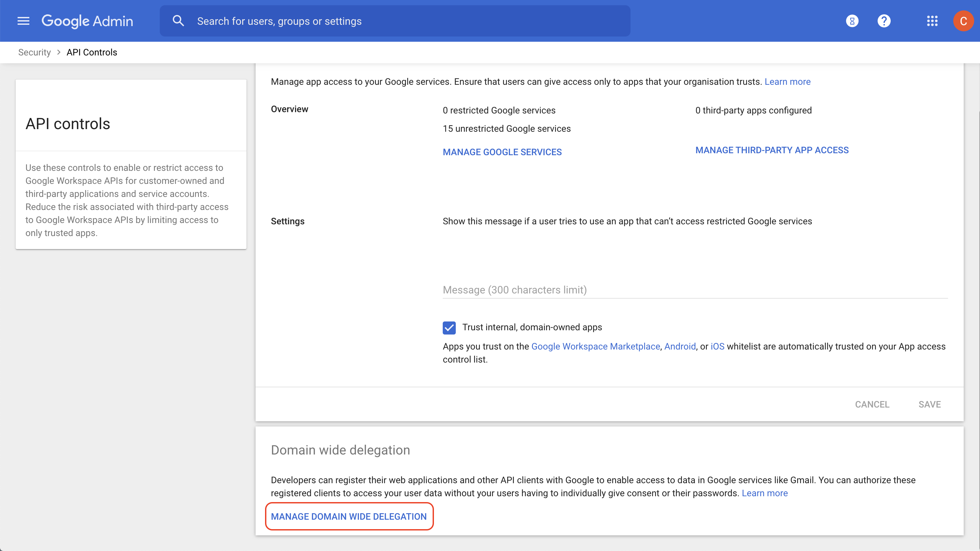Click the Message 300 characters input
Screen dimensions: 980x551
695,290
